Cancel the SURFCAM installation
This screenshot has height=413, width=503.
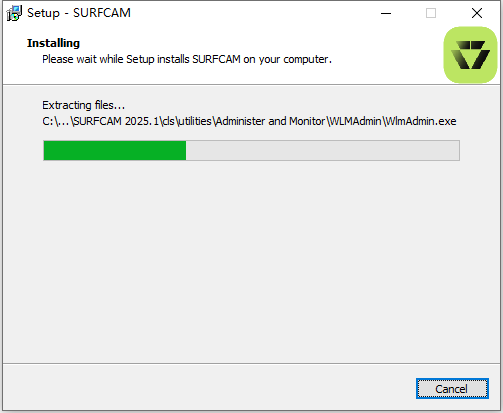pos(452,389)
